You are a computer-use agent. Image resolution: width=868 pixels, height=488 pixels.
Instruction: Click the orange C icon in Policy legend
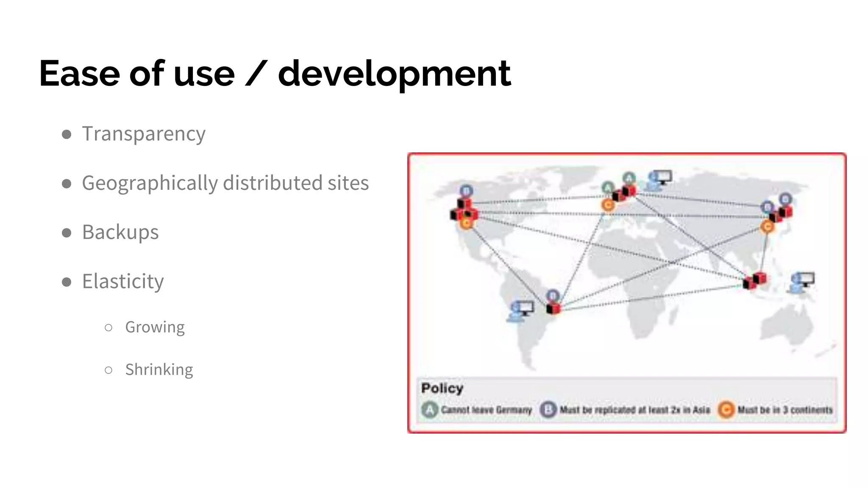(726, 410)
